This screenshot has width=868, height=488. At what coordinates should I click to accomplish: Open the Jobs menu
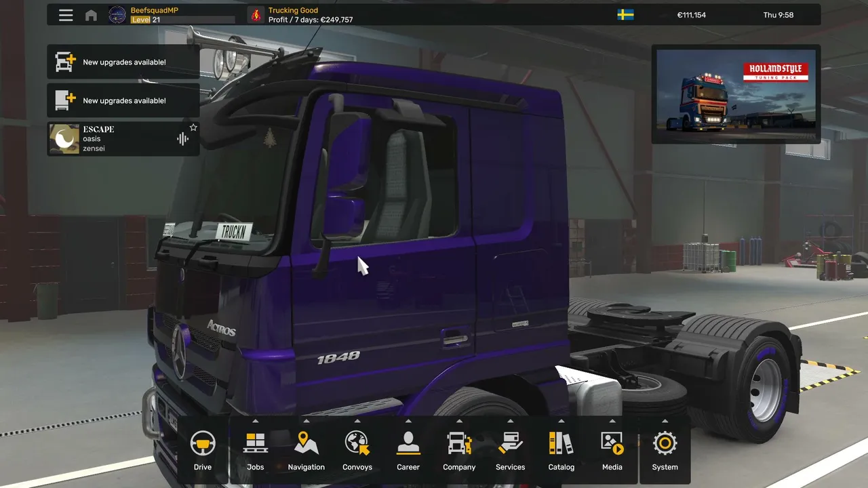(x=256, y=451)
